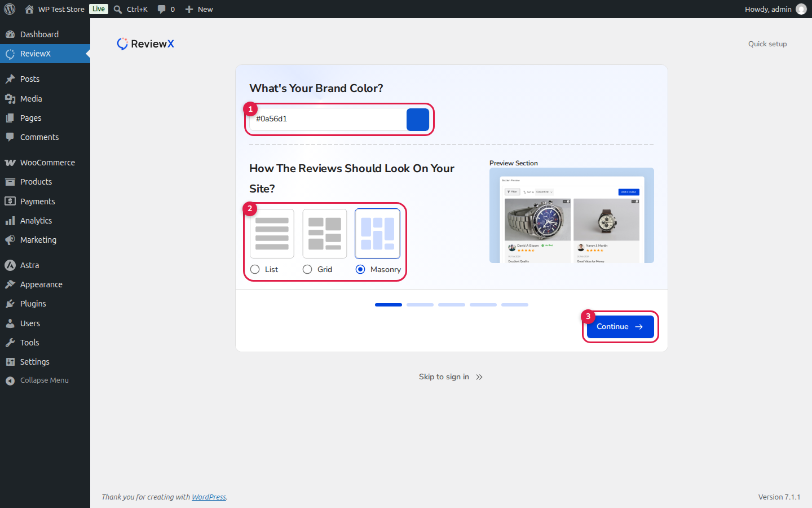Viewport: 812px width, 508px height.
Task: Click Skip to sign in link
Action: coord(451,377)
